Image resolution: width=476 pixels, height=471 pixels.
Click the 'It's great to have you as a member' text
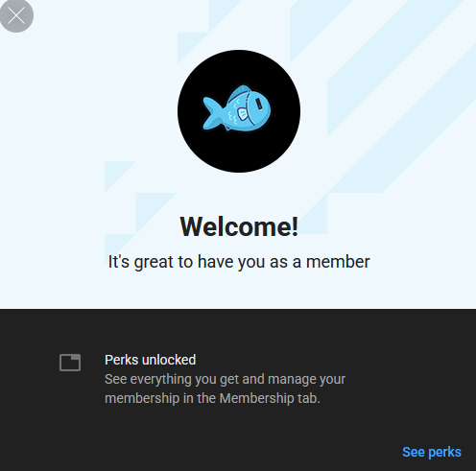(x=239, y=262)
